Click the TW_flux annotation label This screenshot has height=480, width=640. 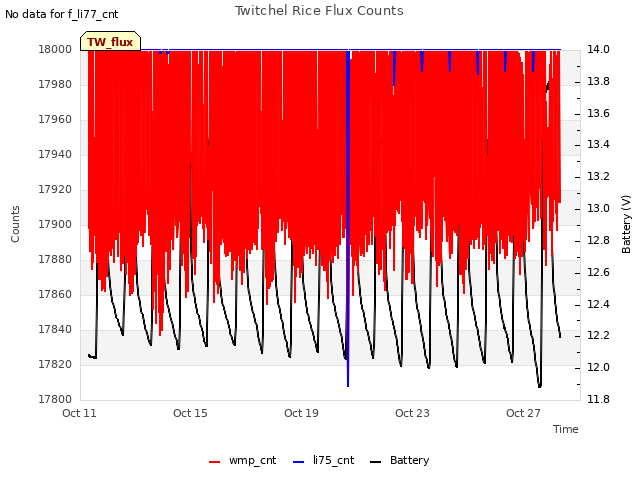click(x=110, y=42)
